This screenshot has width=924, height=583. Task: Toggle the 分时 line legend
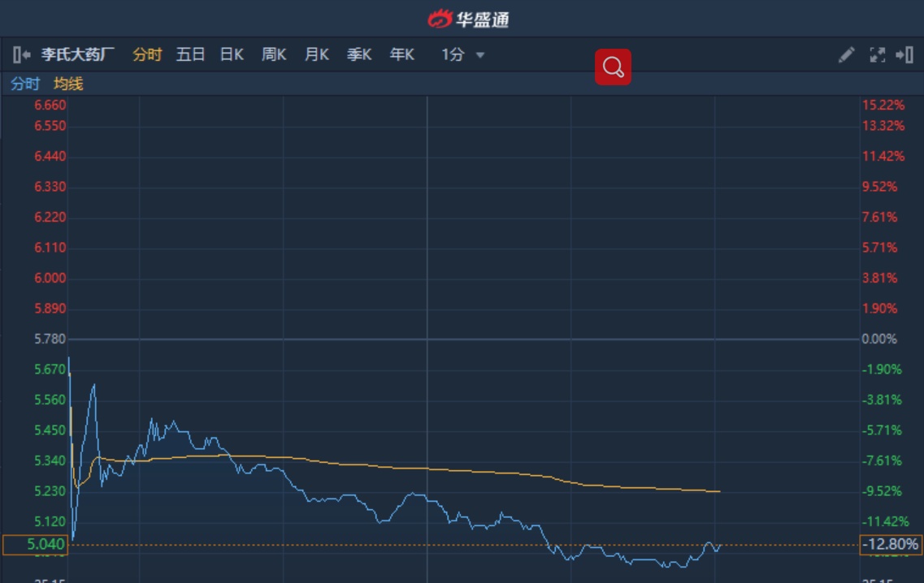coord(25,84)
